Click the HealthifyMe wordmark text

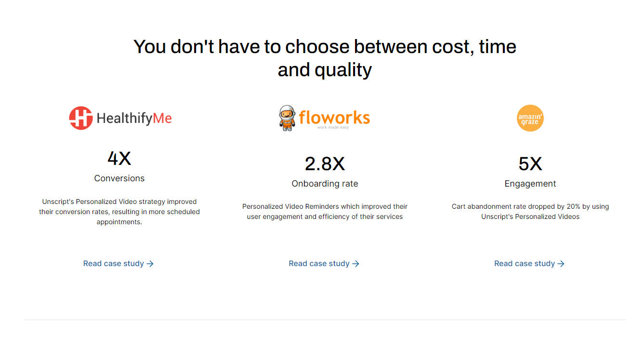pyautogui.click(x=134, y=118)
